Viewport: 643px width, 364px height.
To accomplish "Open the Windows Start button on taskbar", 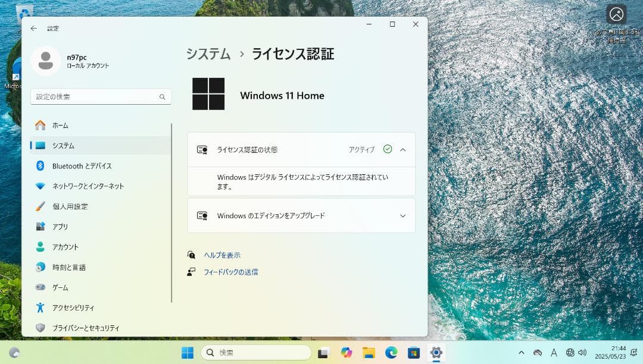I will tap(188, 353).
